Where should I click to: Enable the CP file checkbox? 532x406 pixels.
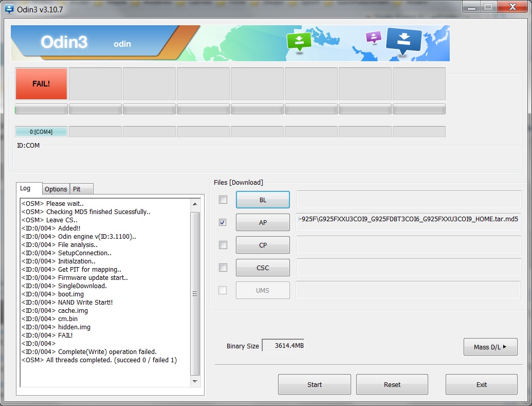tap(223, 245)
